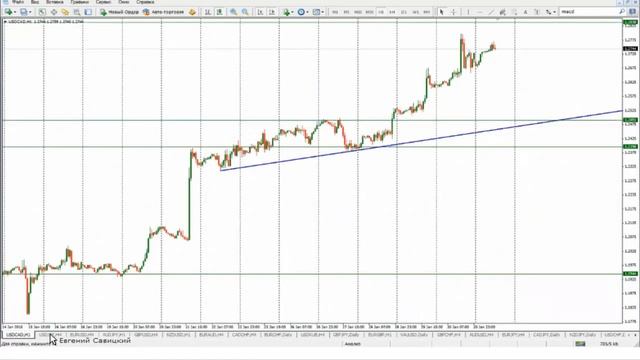The image size is (640, 360).
Task: Switch to the CADJPY,Daily chart tab
Action: [547, 335]
